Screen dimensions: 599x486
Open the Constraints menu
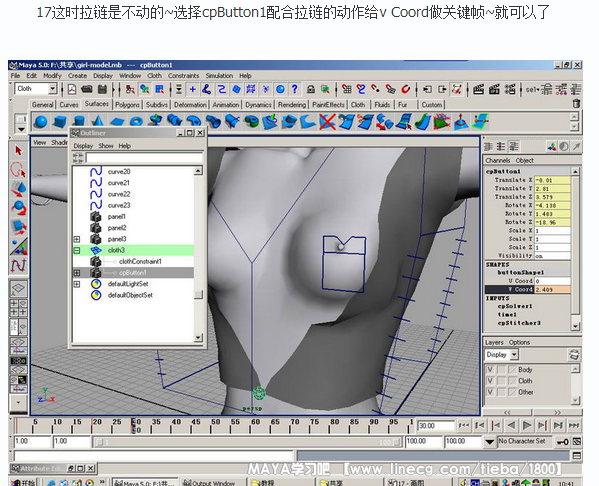point(183,76)
